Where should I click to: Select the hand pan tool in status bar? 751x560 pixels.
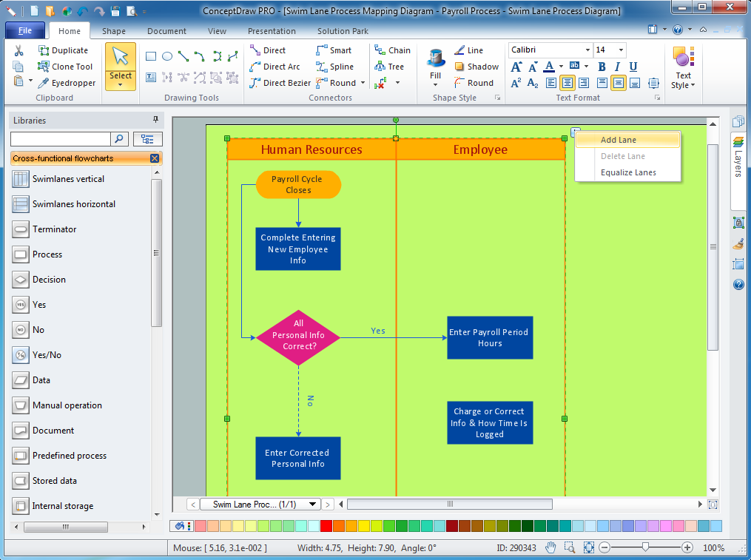(x=551, y=548)
